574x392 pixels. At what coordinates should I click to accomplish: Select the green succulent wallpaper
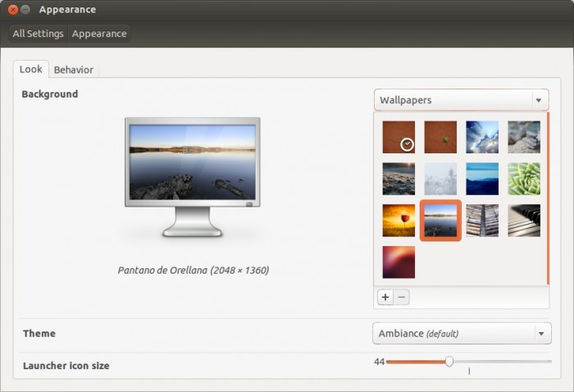coord(524,179)
